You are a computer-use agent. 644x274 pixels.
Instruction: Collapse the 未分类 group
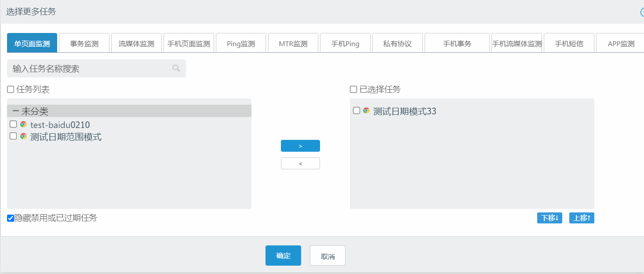point(16,111)
